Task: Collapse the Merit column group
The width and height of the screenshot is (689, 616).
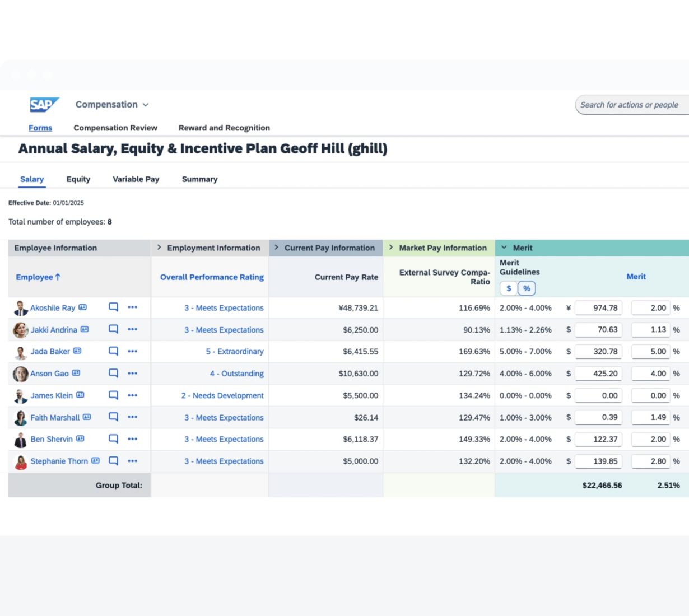Action: coord(504,248)
